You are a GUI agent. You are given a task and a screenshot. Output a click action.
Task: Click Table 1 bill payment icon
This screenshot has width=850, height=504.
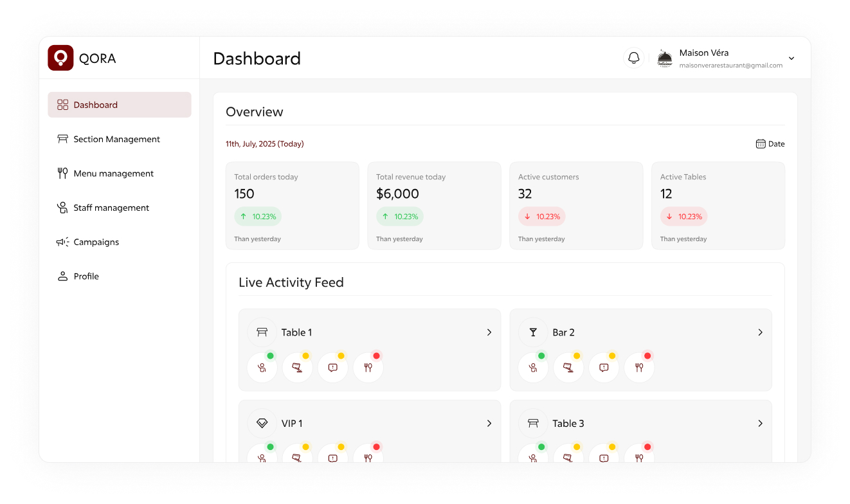pyautogui.click(x=298, y=368)
